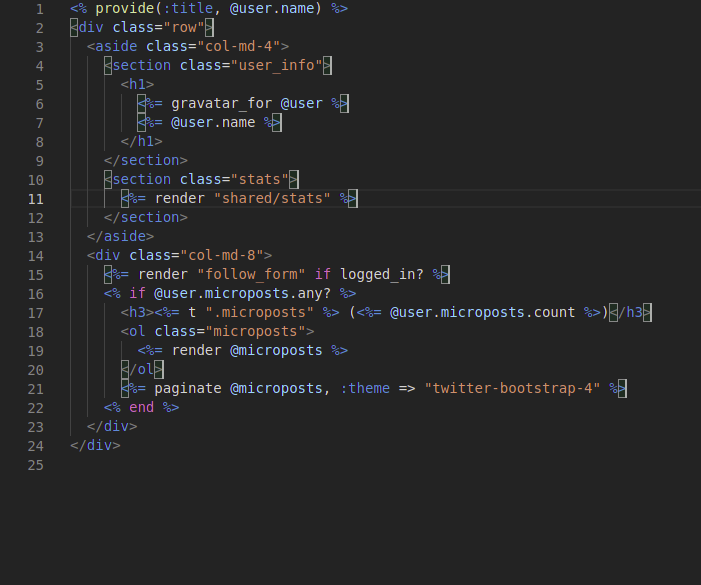Click the 'end' keyword on line 22
The image size is (701, 585).
(x=141, y=407)
